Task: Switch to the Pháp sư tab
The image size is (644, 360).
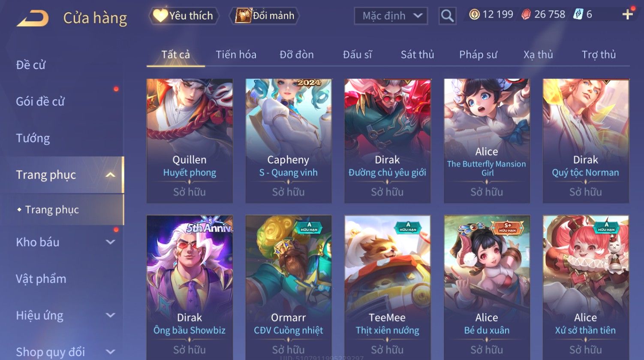Action: (x=478, y=54)
